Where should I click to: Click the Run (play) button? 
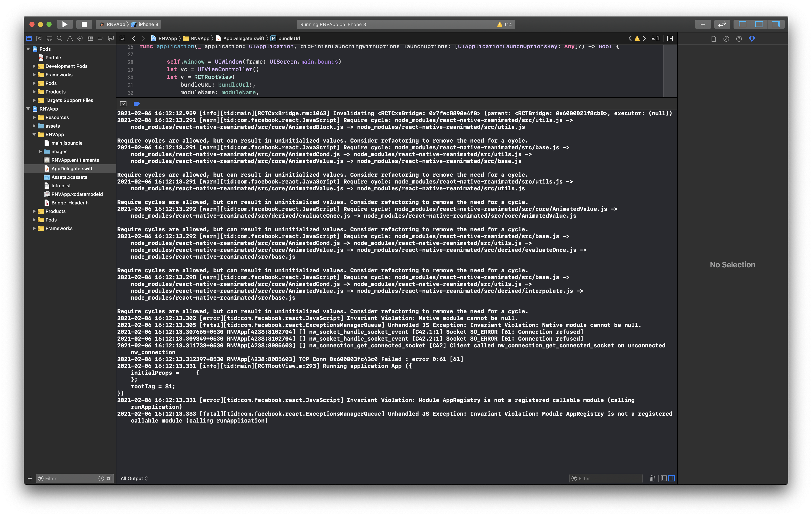tap(65, 24)
